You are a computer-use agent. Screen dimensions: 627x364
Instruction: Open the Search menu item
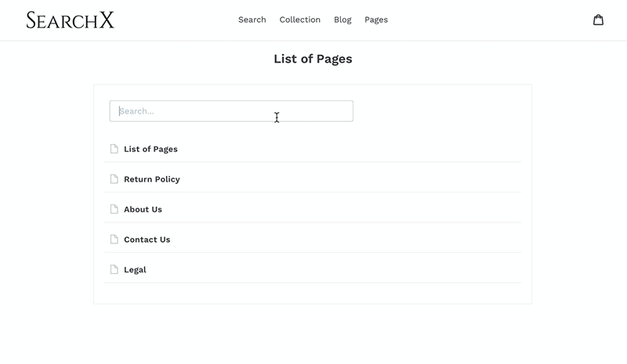pos(252,20)
